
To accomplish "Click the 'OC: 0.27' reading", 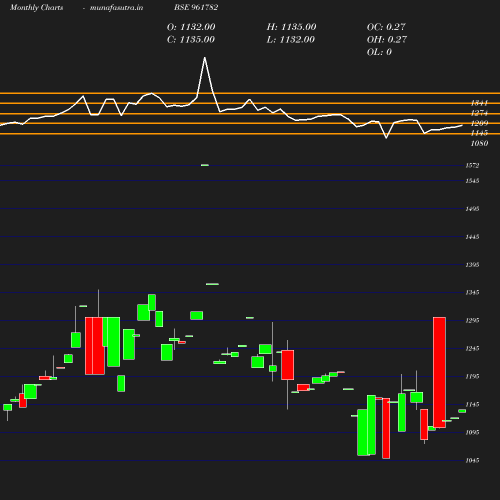I will [x=386, y=27].
